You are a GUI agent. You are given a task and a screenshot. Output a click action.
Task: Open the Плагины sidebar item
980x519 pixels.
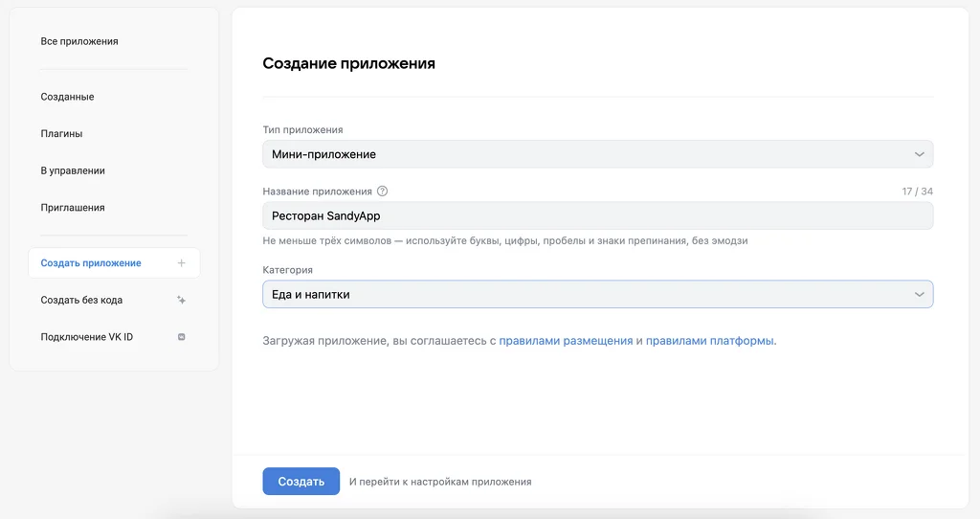point(61,134)
